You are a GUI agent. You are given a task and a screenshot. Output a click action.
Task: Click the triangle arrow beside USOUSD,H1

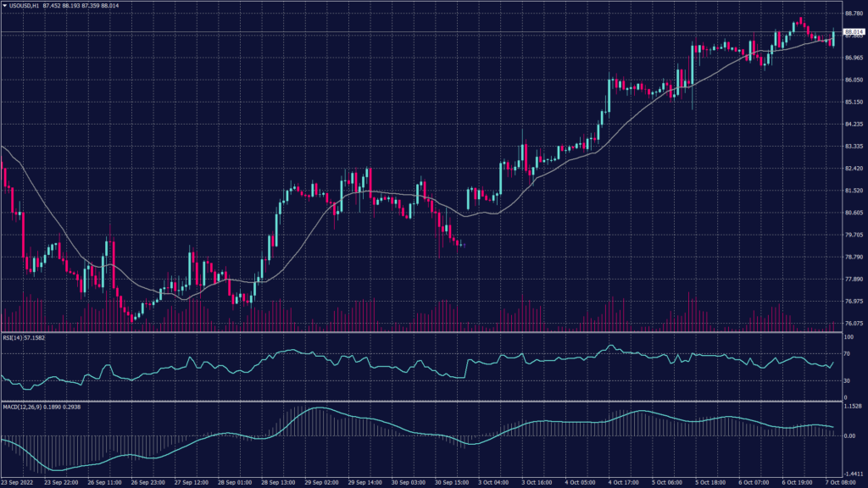pyautogui.click(x=5, y=6)
